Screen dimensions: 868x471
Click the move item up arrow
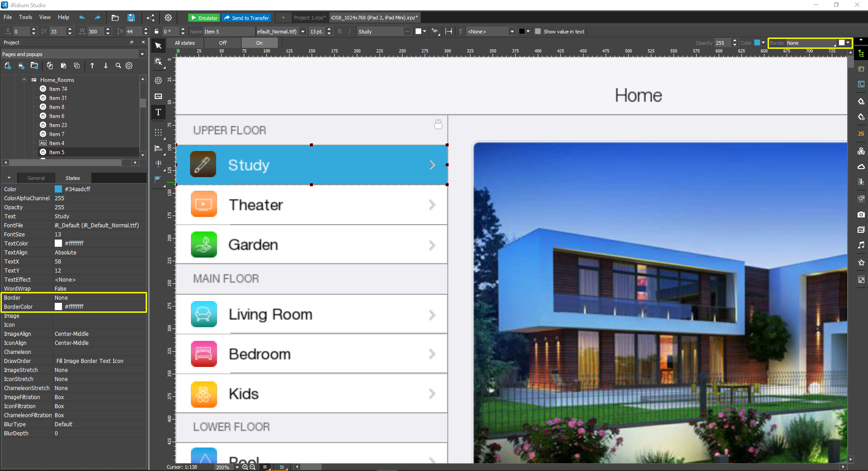tap(92, 66)
